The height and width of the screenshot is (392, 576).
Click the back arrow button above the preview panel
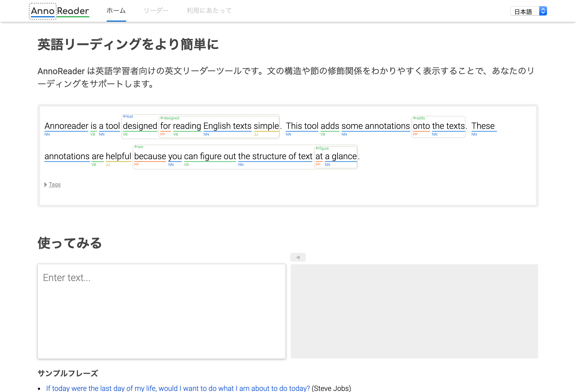pyautogui.click(x=298, y=257)
